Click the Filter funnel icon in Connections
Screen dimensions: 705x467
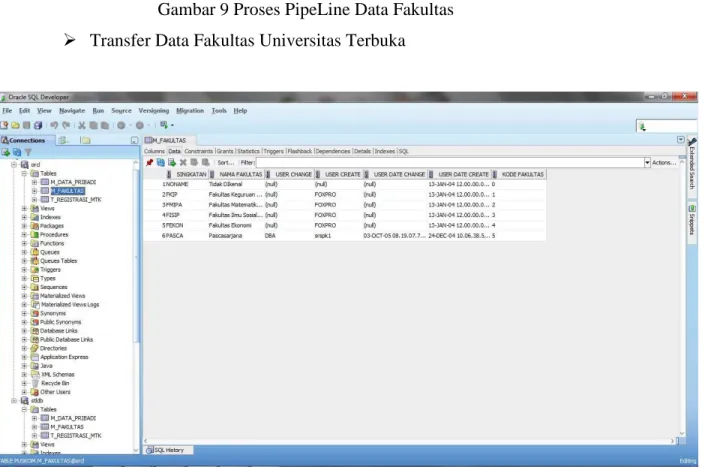click(28, 152)
